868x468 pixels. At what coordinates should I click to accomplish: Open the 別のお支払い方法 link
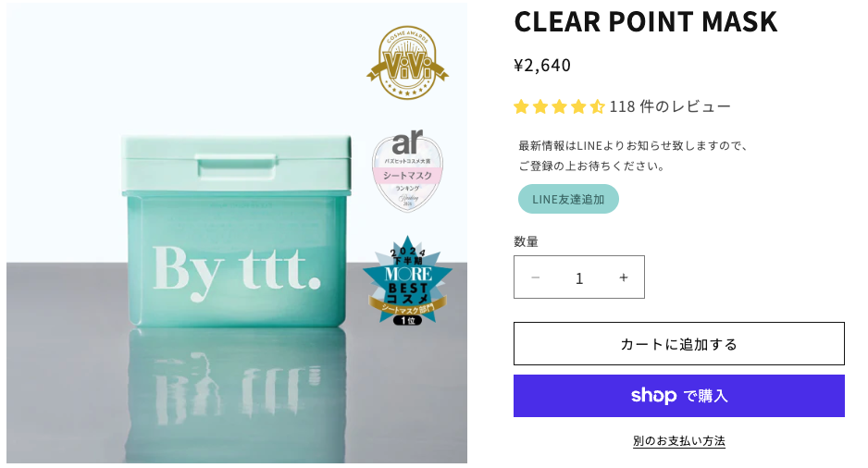tap(679, 441)
